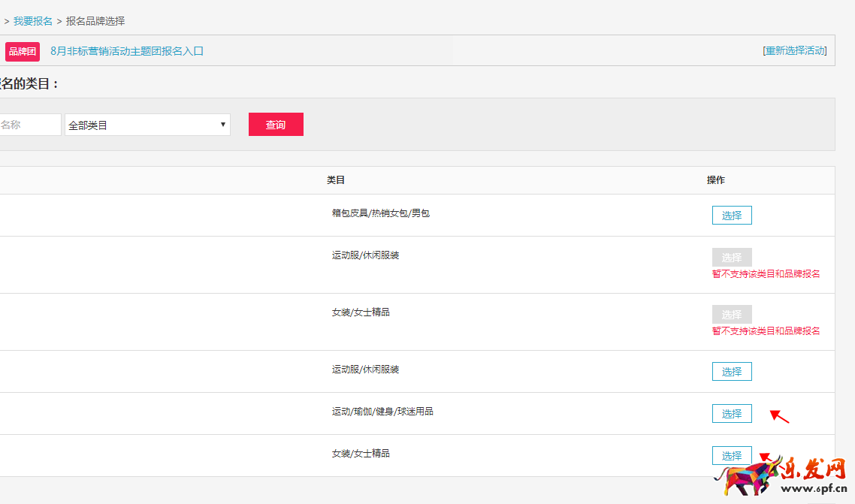Click the 我要报名 breadcrumb link
This screenshot has height=504, width=855.
33,21
